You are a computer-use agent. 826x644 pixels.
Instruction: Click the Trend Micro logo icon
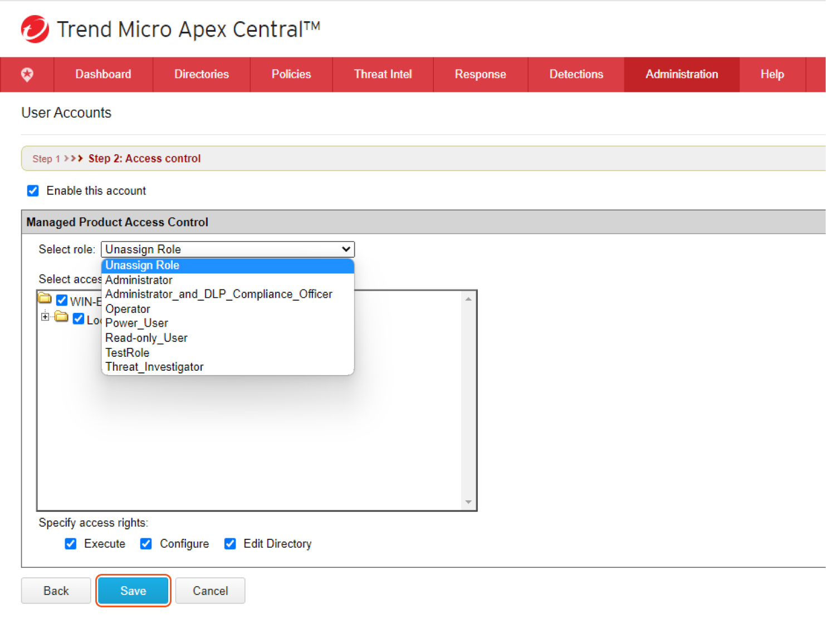tap(35, 29)
